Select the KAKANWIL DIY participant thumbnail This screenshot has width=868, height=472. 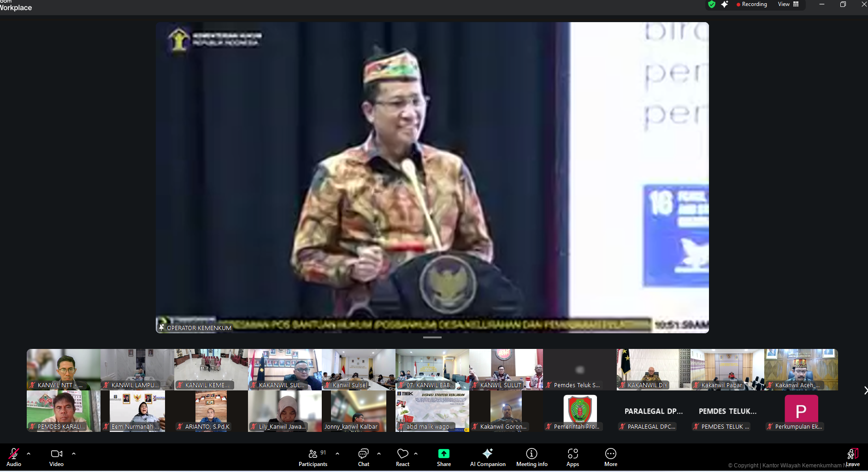click(653, 369)
